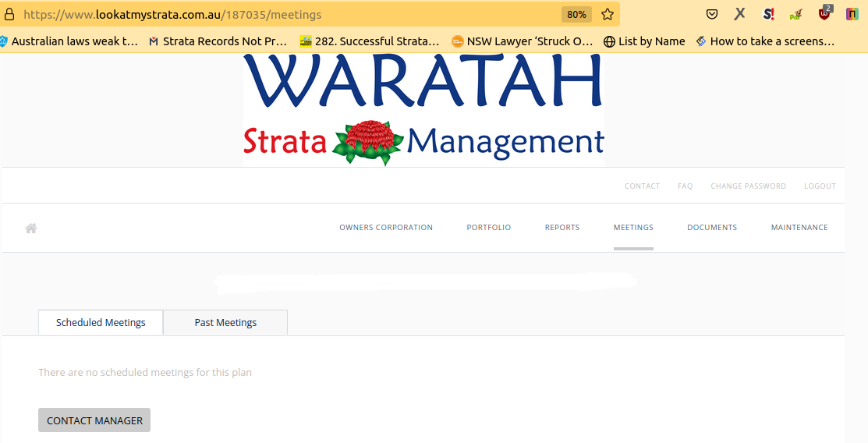The height and width of the screenshot is (443, 868).
Task: Open 'List by Name' bookmark
Action: pos(644,41)
